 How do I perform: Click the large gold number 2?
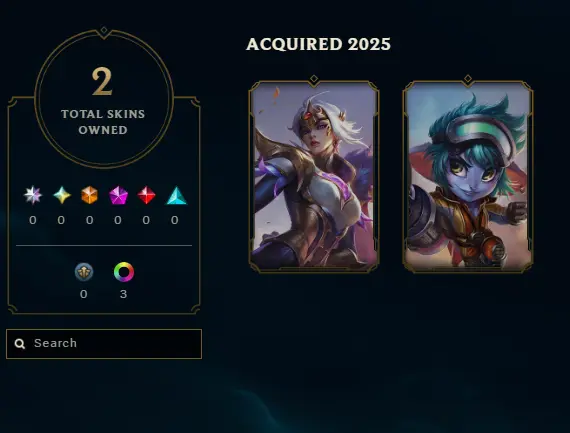[x=102, y=81]
